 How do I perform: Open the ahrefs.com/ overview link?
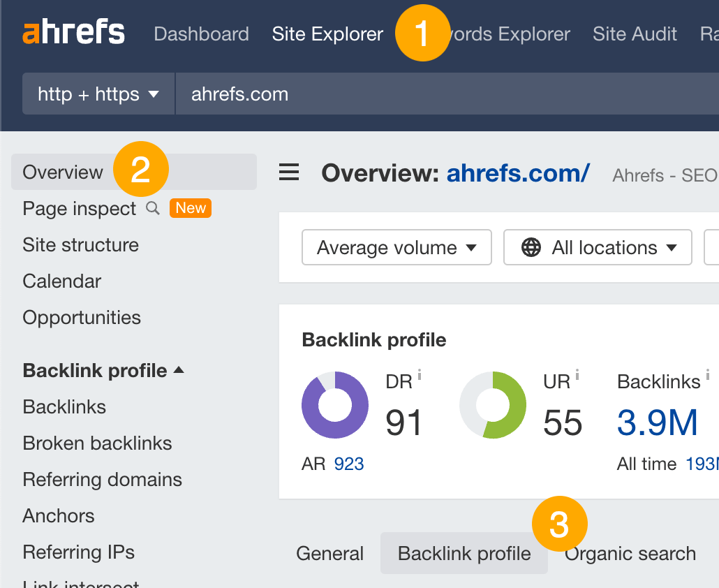[518, 172]
